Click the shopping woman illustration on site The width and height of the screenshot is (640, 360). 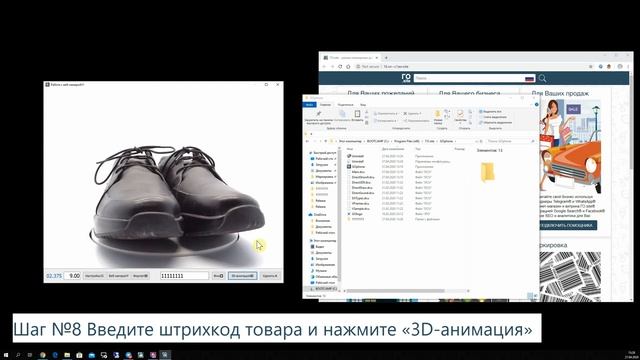click(570, 146)
